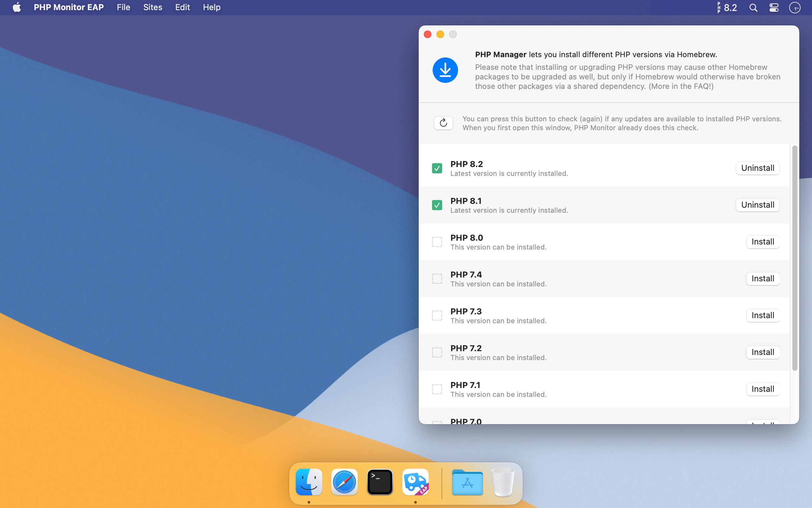The height and width of the screenshot is (508, 812).
Task: Click the Homebrew packages note paragraph
Action: pyautogui.click(x=628, y=77)
